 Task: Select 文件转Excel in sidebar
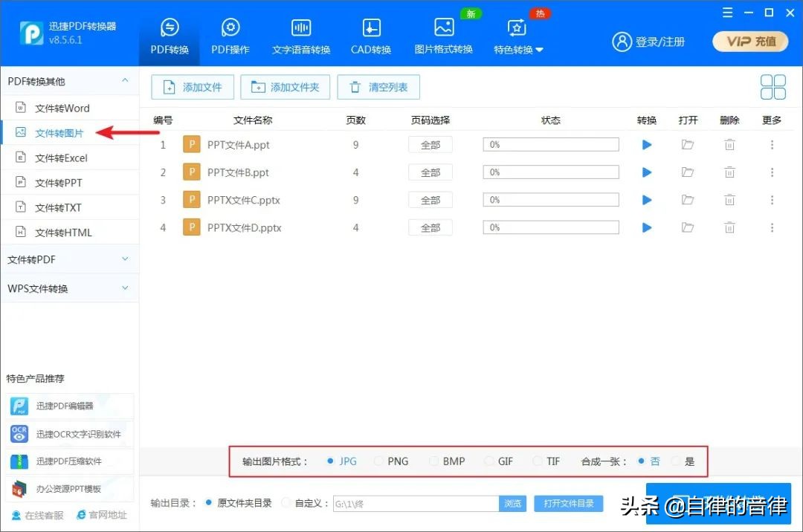coord(70,158)
